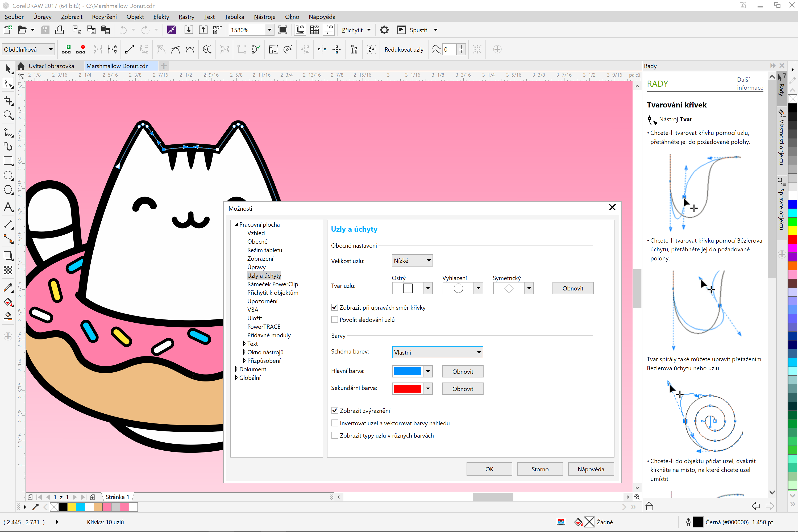Viewport: 798px width, 532px height.
Task: Click Obnovit next to Sekundární barva
Action: pyautogui.click(x=463, y=388)
